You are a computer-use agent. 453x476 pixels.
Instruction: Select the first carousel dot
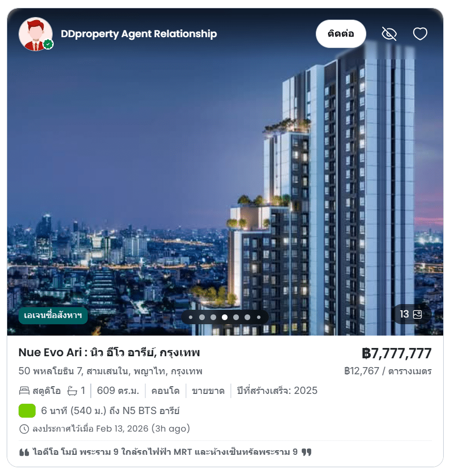point(190,317)
